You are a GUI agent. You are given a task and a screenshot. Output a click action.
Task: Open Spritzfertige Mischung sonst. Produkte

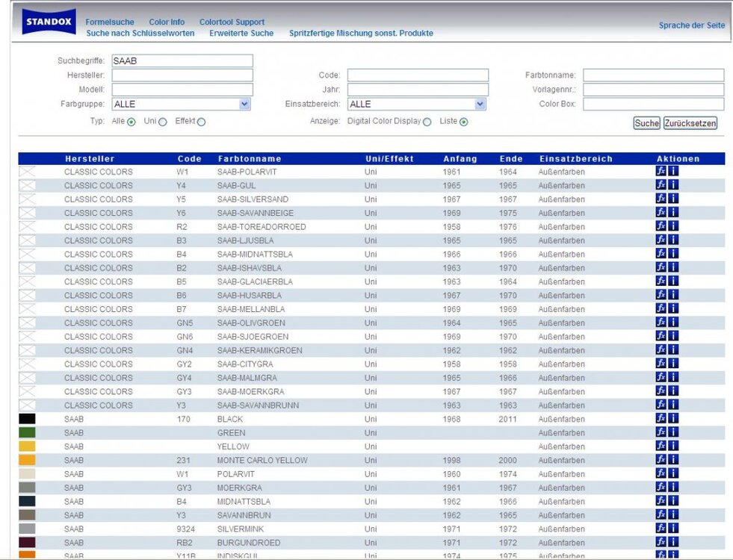pos(361,33)
